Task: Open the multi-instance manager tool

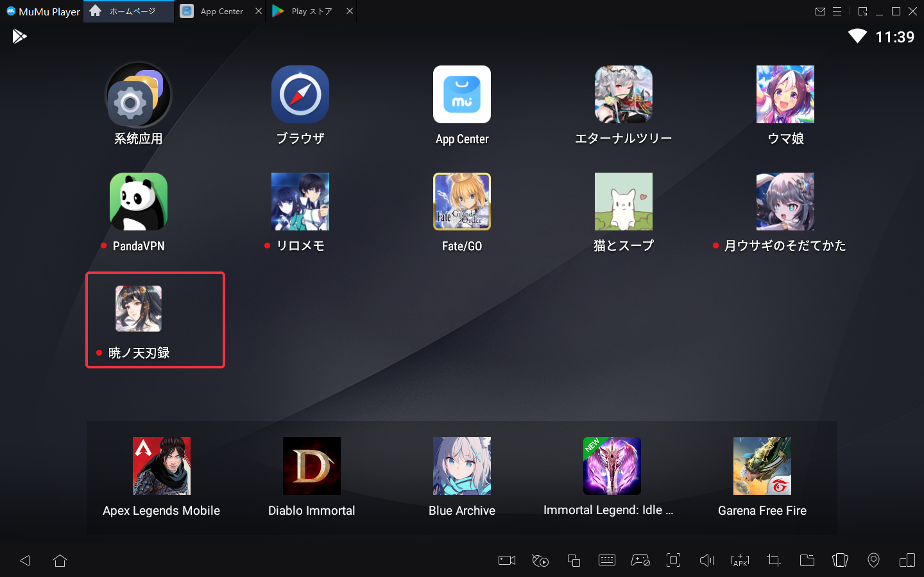Action: [x=574, y=560]
